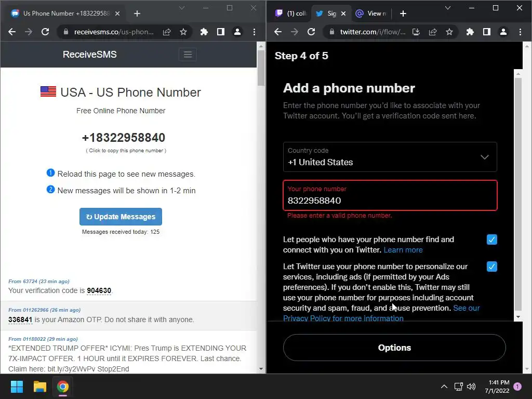Open volume control in system tray
This screenshot has height=399, width=532.
pos(471,387)
